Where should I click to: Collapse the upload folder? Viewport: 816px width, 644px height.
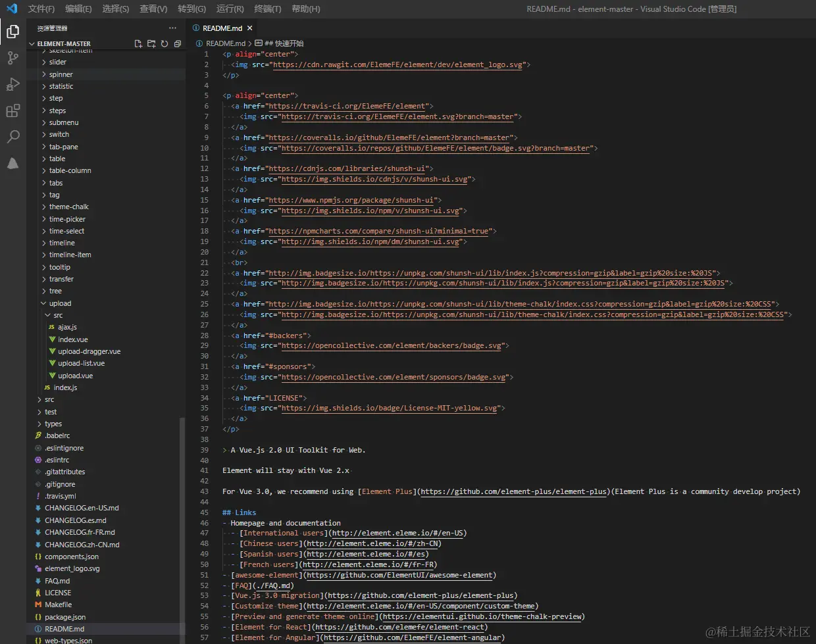tap(60, 303)
